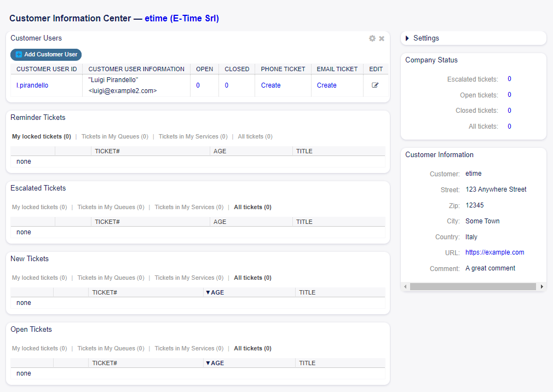Remove the Customer Users widget via its X icon

point(382,38)
